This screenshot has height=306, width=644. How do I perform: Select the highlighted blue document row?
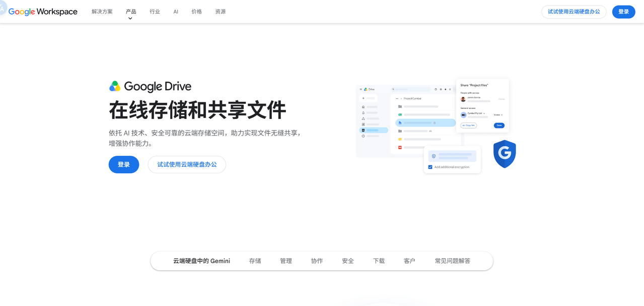pyautogui.click(x=425, y=123)
